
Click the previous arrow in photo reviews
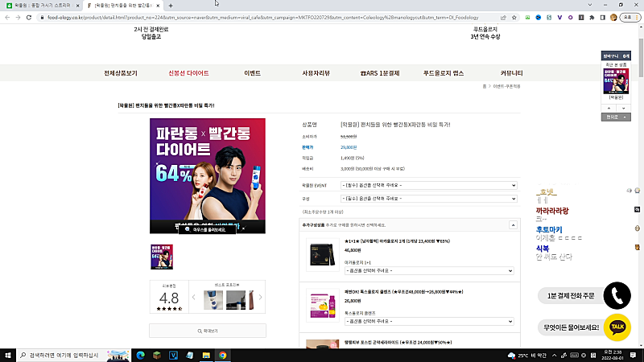193,298
